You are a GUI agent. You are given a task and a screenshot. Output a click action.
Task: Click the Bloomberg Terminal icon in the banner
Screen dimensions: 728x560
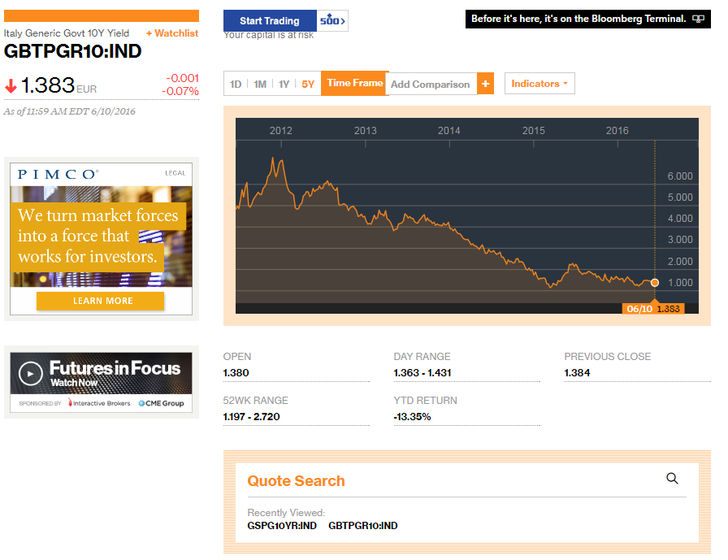pos(698,19)
